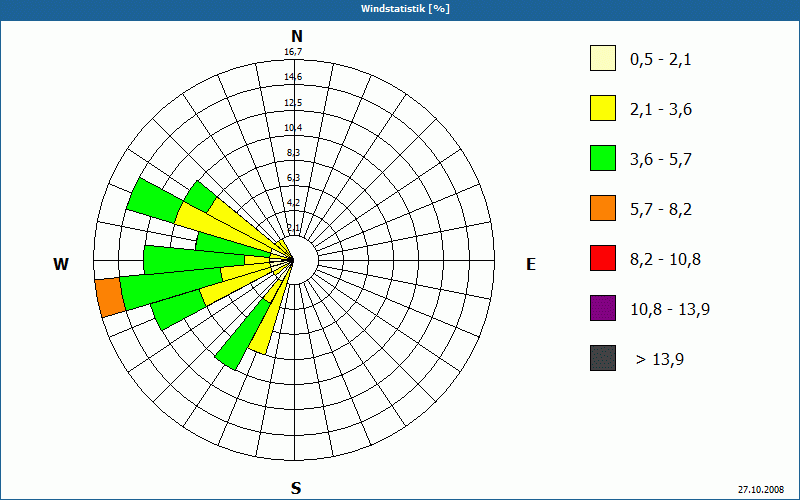Viewport: 800px width, 500px height.
Task: Click the 8,3 axis value
Action: coord(293,153)
